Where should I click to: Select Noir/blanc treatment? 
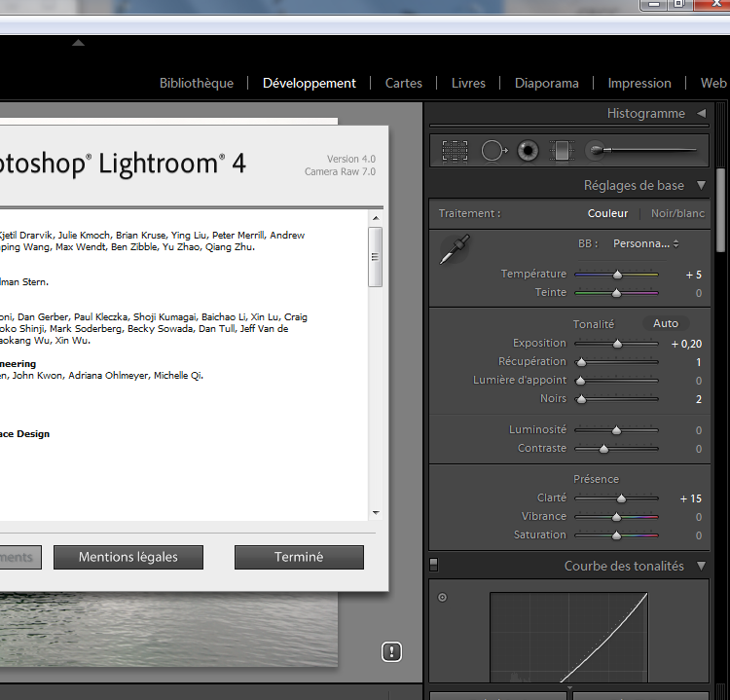677,213
